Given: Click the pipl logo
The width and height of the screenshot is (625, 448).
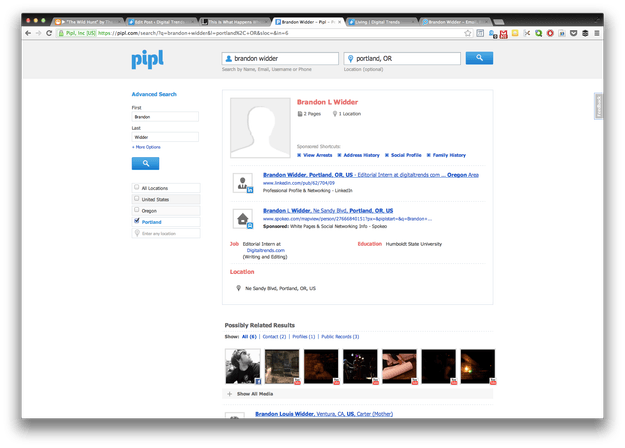Looking at the screenshot, I should [x=147, y=59].
